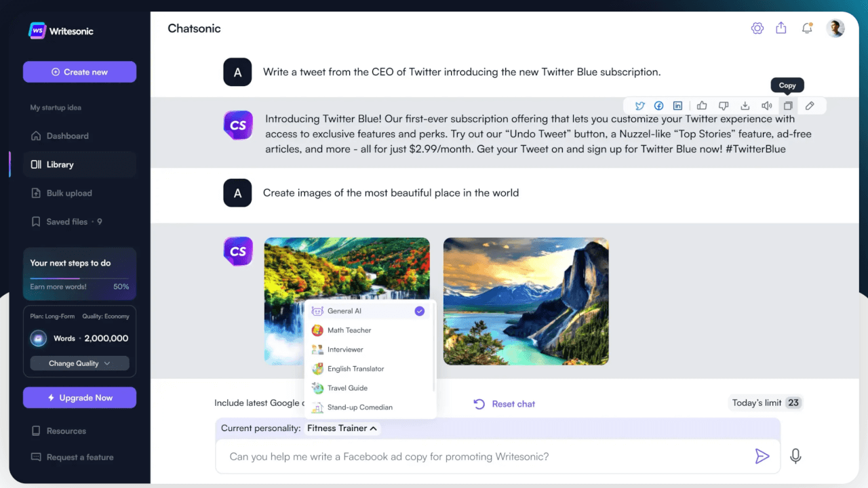
Task: Click the send arrow icon
Action: pyautogui.click(x=762, y=456)
